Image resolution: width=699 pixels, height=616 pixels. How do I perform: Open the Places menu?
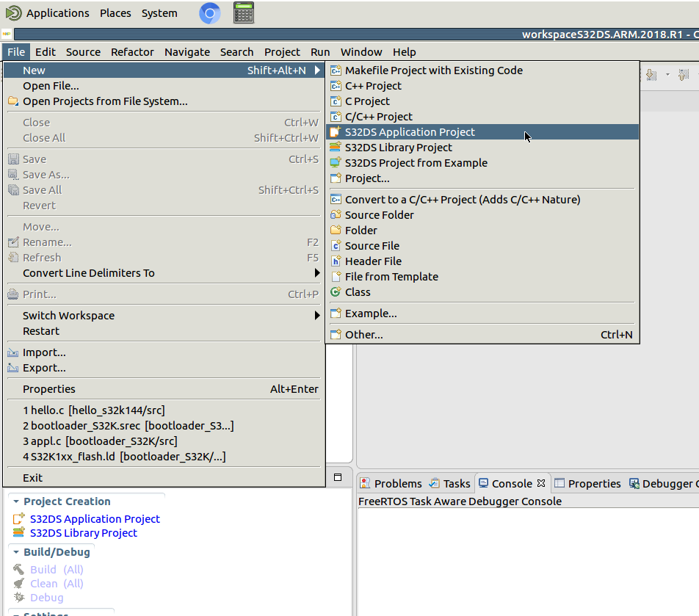tap(115, 13)
